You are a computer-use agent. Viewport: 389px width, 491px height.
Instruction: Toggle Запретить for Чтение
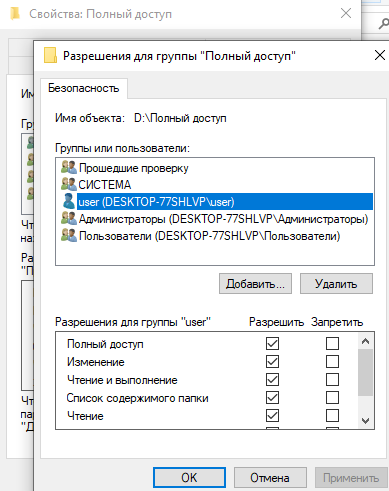332,415
